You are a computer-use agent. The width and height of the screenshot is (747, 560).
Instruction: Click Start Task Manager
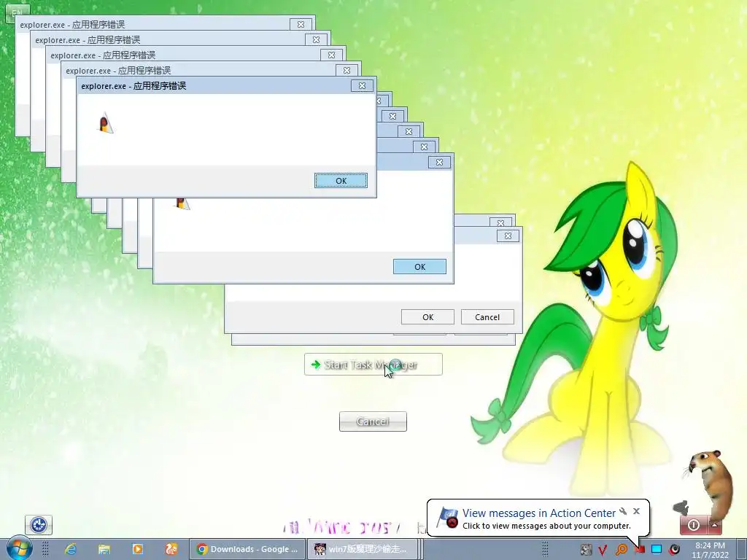373,365
